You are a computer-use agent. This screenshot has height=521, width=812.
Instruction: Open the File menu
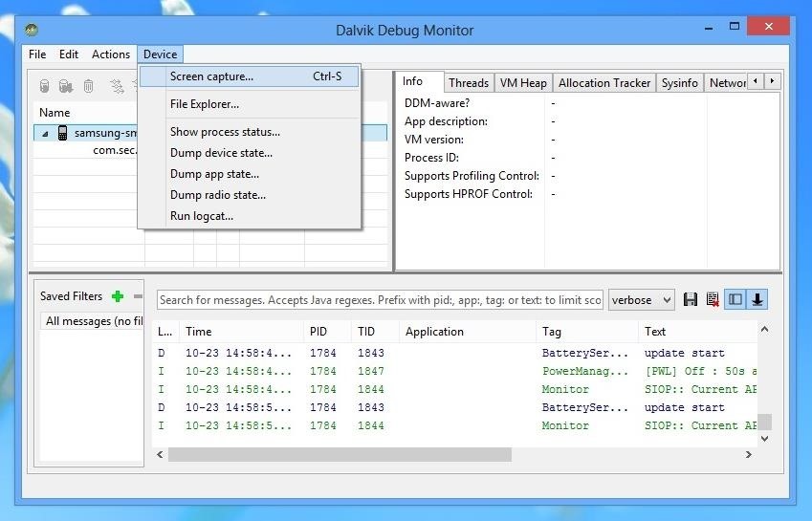pos(37,54)
